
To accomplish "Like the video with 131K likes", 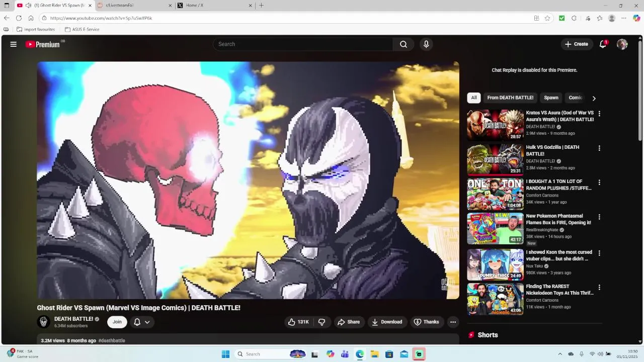I will pos(298,322).
